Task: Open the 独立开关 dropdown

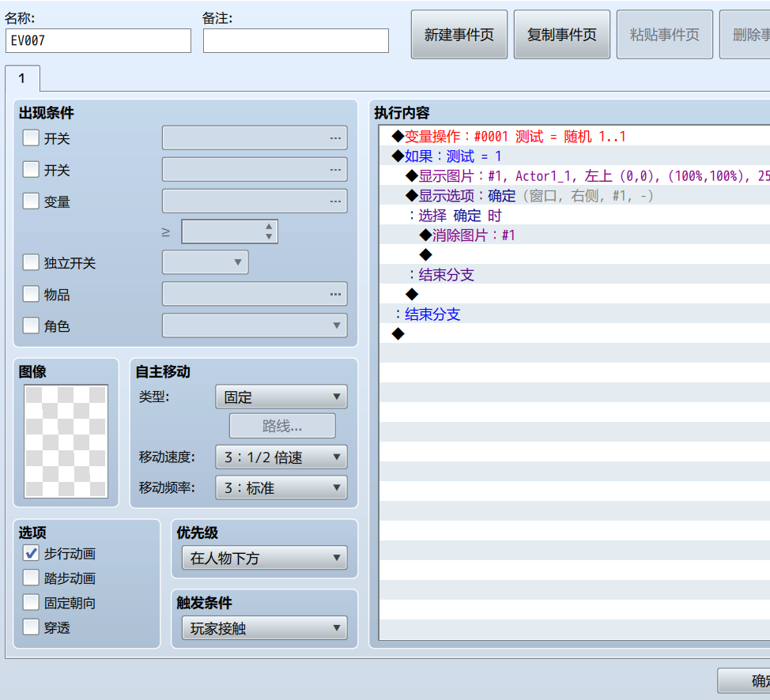Action: pos(206,262)
